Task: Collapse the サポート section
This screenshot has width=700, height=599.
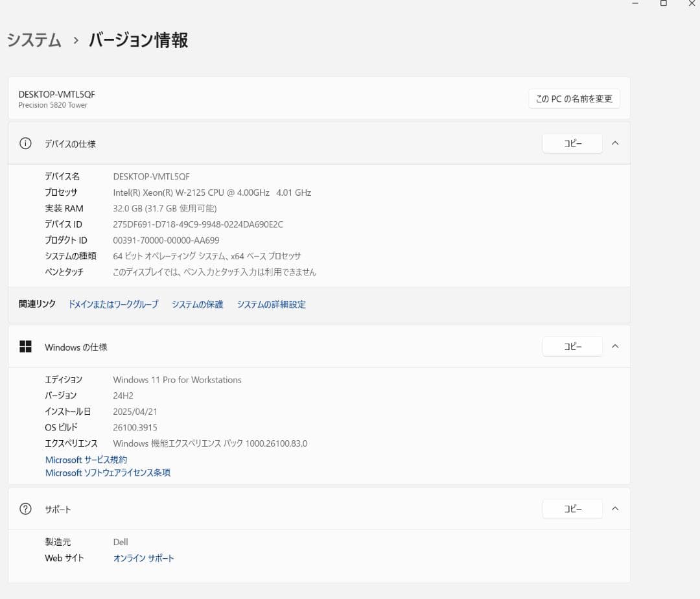Action: tap(615, 508)
